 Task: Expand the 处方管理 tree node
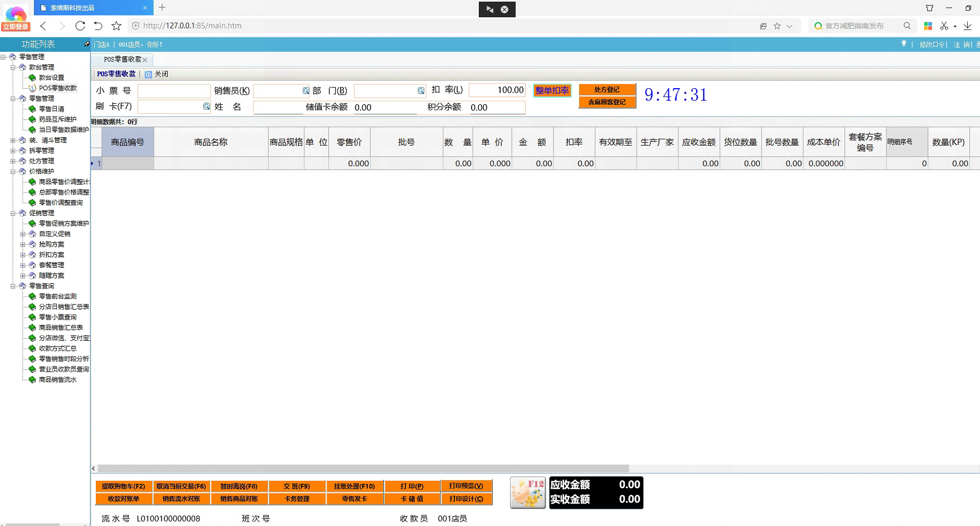pos(13,161)
